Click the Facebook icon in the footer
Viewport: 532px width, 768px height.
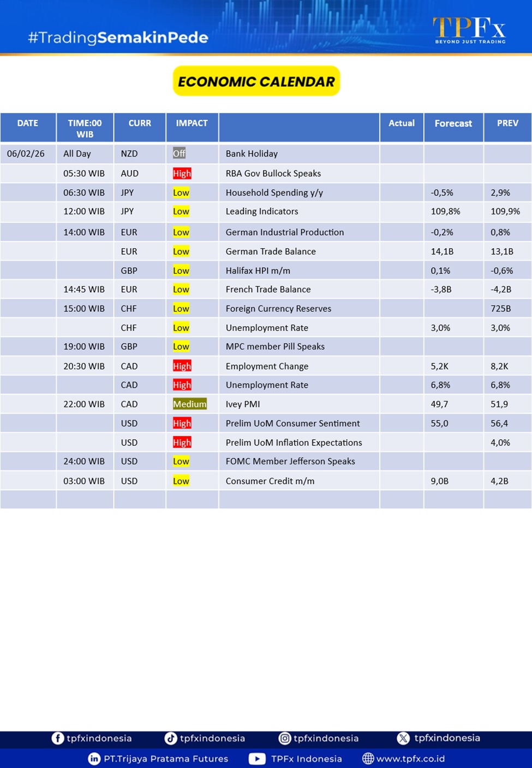pos(57,738)
